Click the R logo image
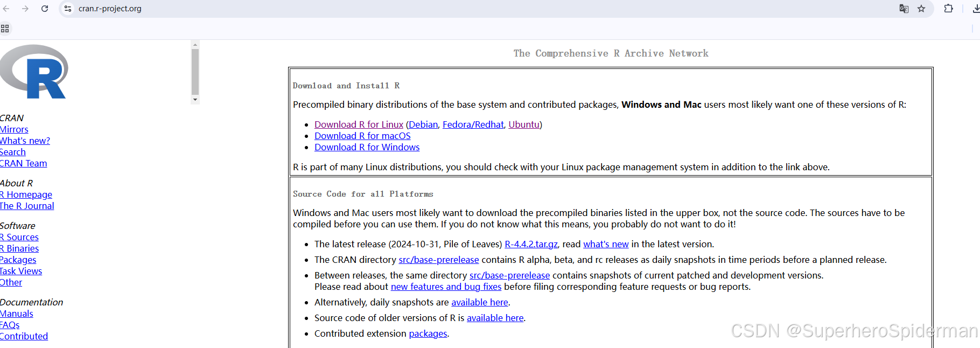 tap(33, 72)
